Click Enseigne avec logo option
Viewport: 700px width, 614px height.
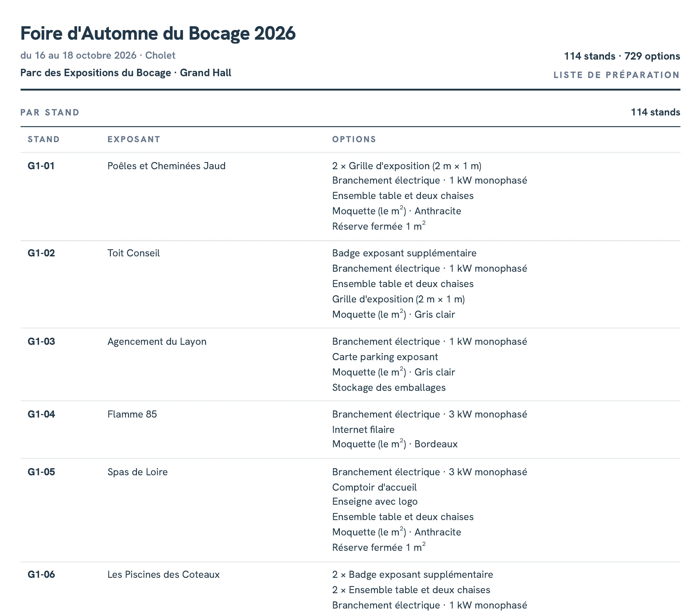[375, 502]
